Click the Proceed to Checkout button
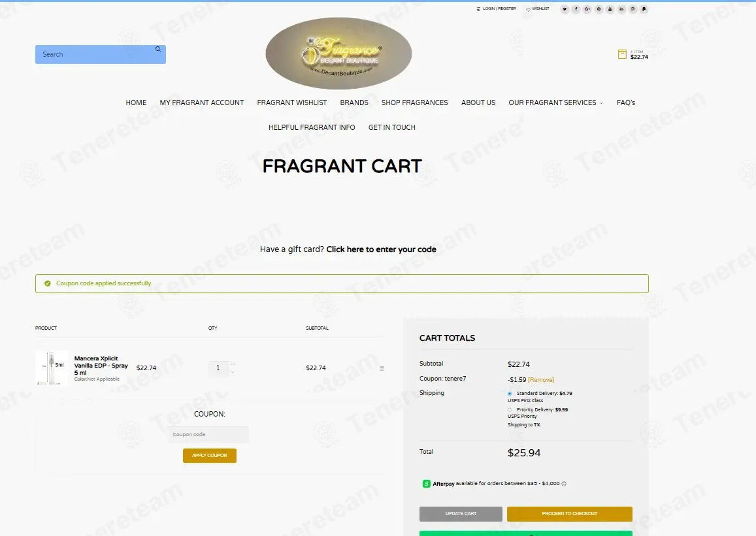Viewport: 756px width, 536px height. [x=569, y=514]
